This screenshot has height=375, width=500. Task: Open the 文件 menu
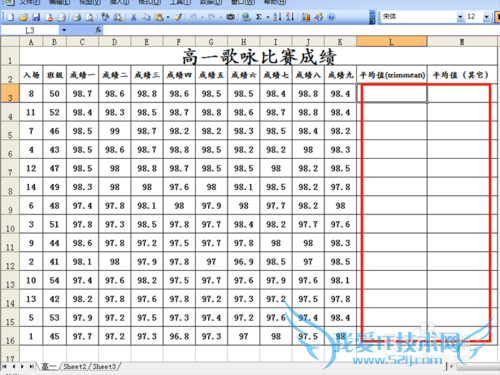coord(29,2)
